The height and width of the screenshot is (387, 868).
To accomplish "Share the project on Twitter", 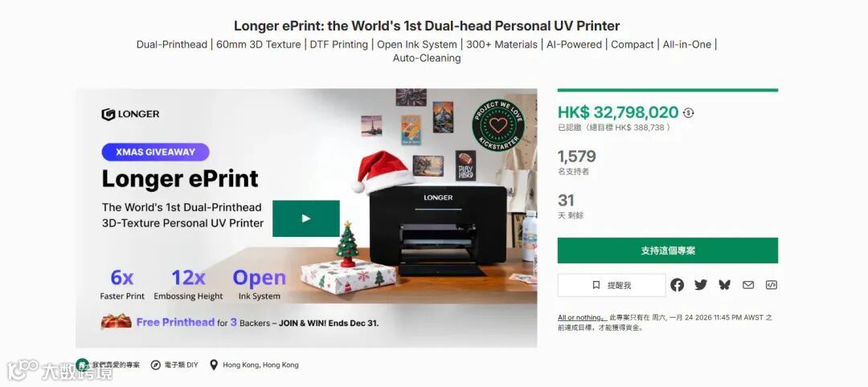I will click(701, 285).
